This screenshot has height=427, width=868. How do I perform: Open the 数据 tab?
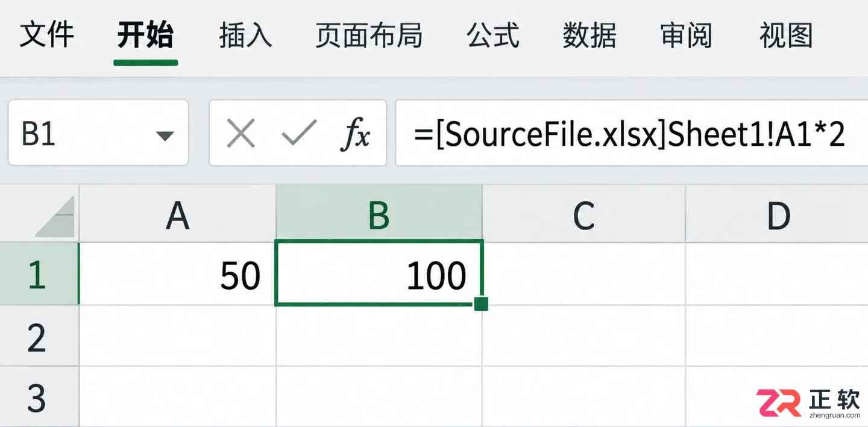pyautogui.click(x=590, y=35)
